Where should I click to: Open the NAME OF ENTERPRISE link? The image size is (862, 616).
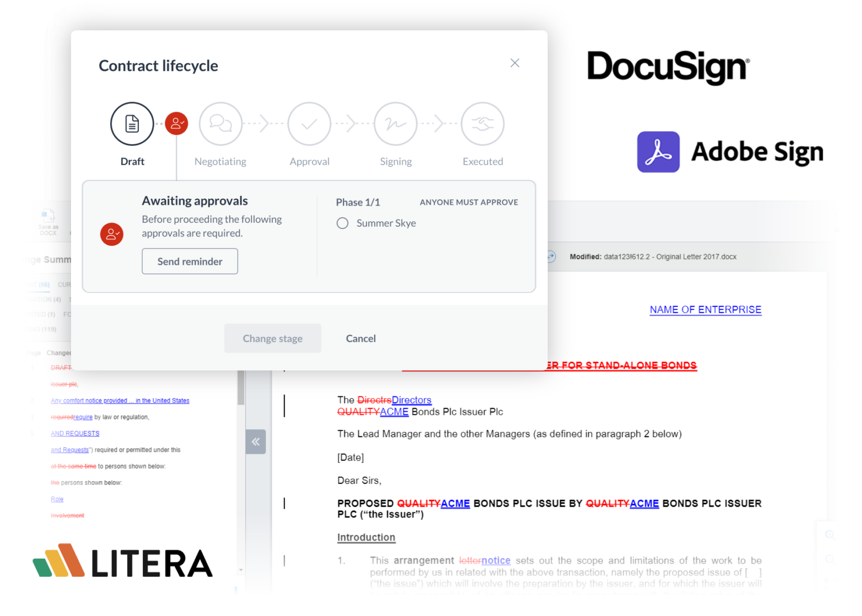tap(705, 310)
